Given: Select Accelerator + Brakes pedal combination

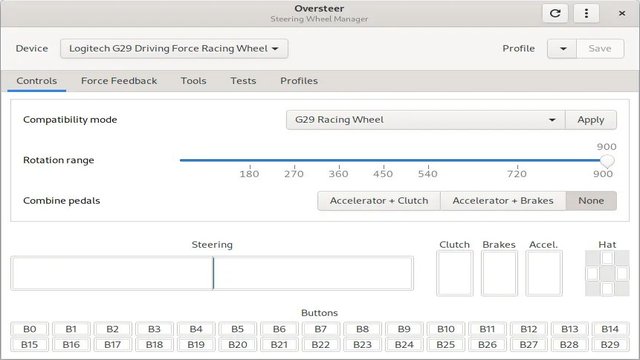Looking at the screenshot, I should [503, 201].
